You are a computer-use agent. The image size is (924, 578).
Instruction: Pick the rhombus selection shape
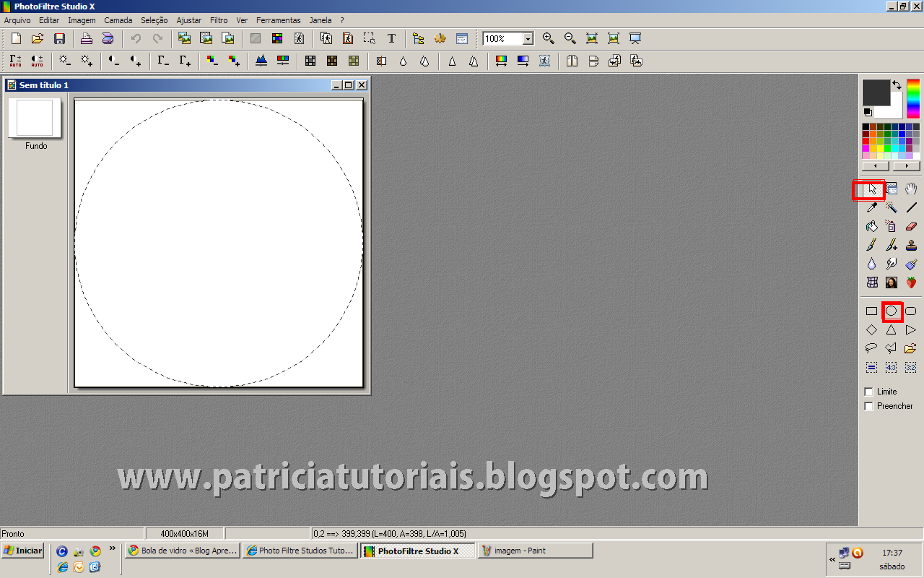click(x=872, y=330)
